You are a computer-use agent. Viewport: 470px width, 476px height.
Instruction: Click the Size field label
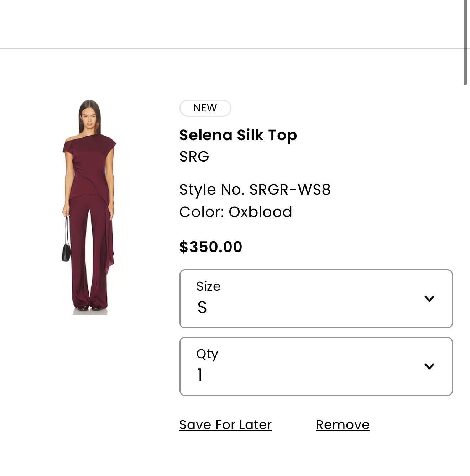tap(208, 286)
